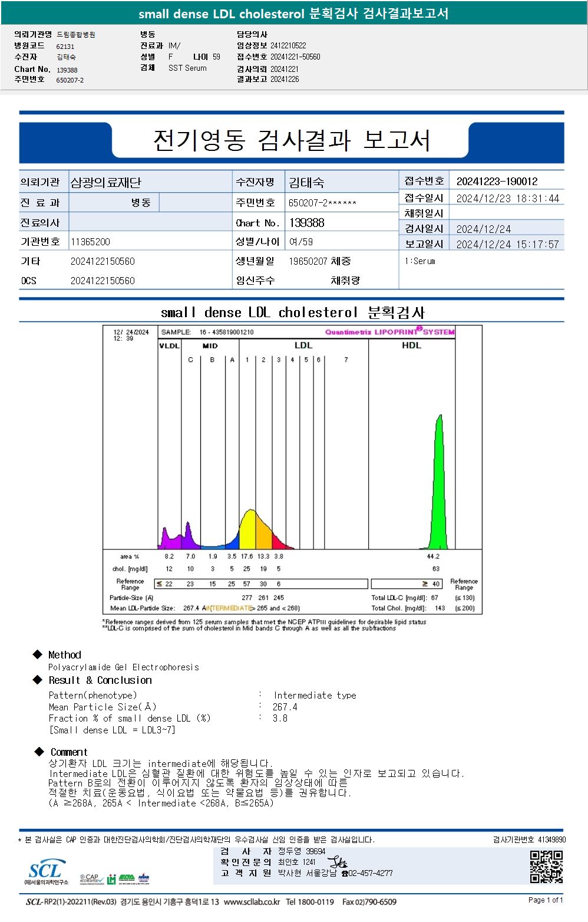
Task: Click the specimen type 'SST Serum'
Action: pyautogui.click(x=187, y=68)
